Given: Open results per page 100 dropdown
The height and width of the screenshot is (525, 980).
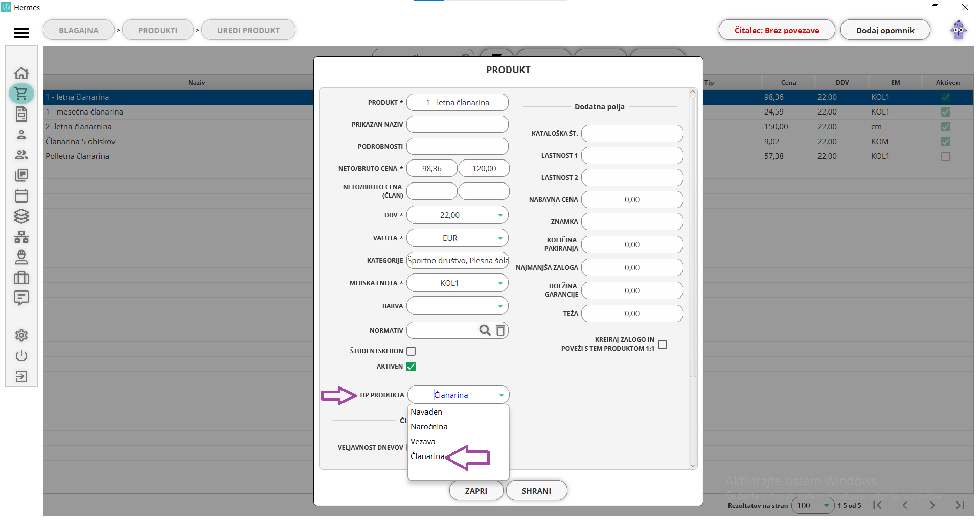Looking at the screenshot, I should tap(813, 506).
